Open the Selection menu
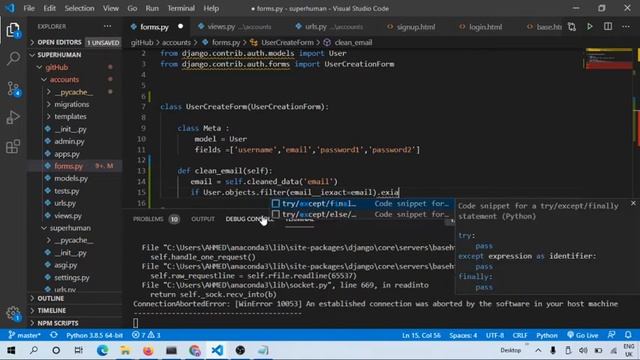640x360 pixels. tap(79, 8)
